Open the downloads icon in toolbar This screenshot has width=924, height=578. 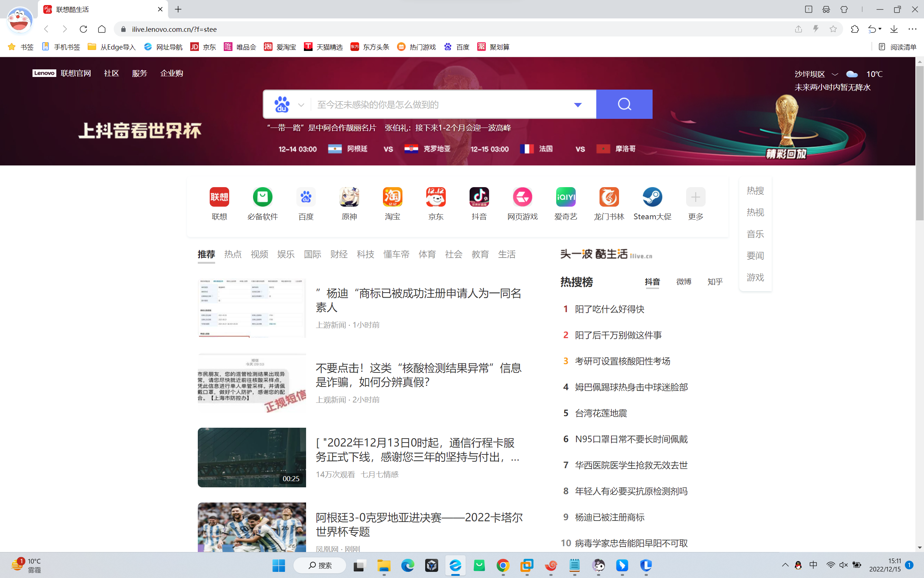coord(894,29)
